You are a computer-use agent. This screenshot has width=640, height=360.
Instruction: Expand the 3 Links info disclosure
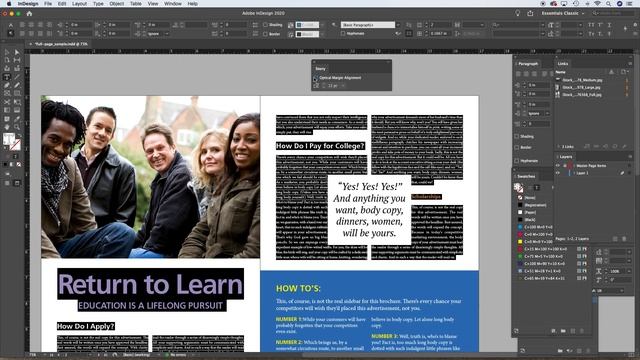coord(558,146)
